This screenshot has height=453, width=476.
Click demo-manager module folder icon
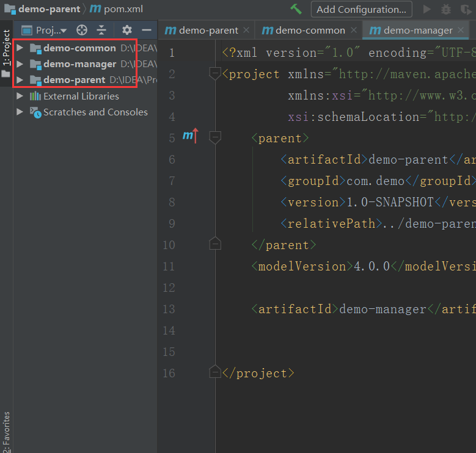coord(35,64)
